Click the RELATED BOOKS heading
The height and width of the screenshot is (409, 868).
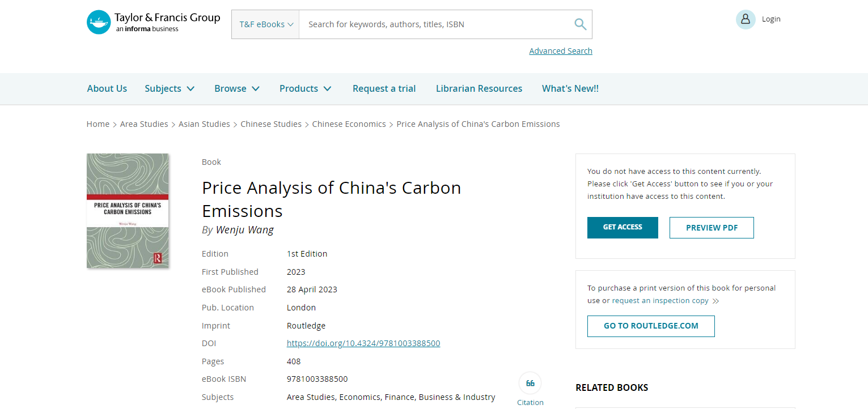[x=612, y=388]
